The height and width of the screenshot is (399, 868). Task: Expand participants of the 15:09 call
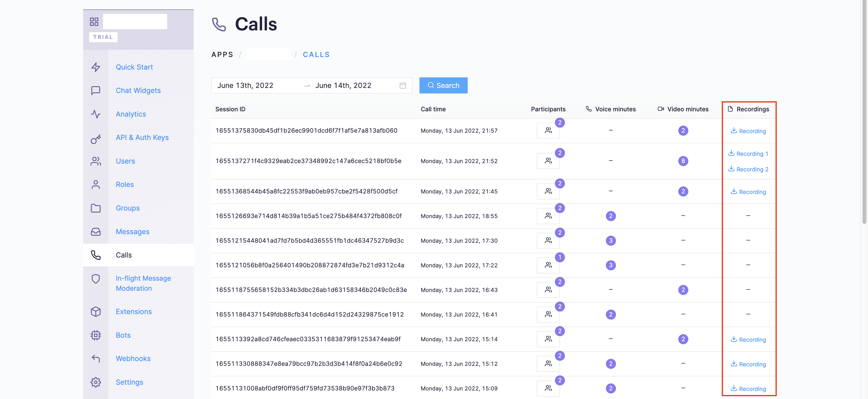[548, 388]
